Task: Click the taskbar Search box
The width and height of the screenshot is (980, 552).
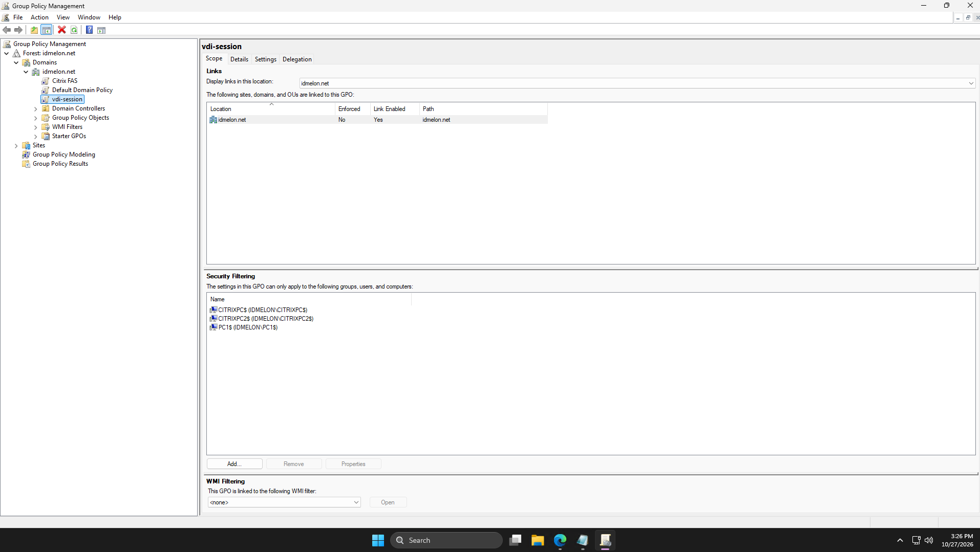Action: [446, 540]
